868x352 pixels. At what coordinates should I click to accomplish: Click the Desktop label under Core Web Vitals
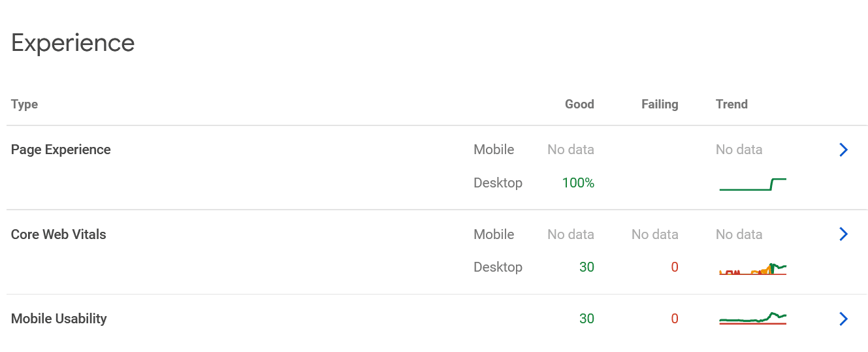coord(498,267)
